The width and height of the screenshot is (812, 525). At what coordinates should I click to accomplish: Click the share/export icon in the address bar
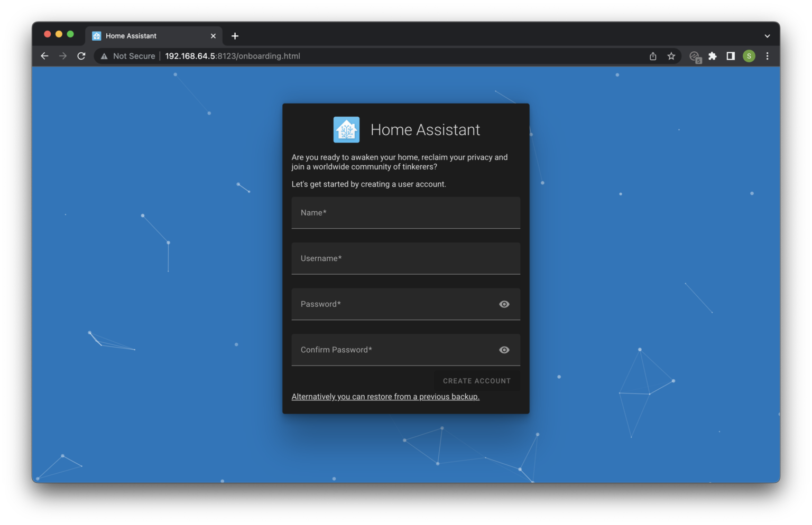pos(652,56)
